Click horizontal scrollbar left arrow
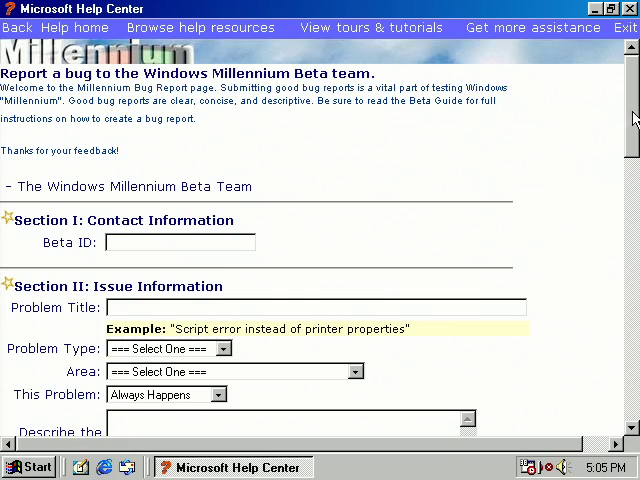 [8, 444]
